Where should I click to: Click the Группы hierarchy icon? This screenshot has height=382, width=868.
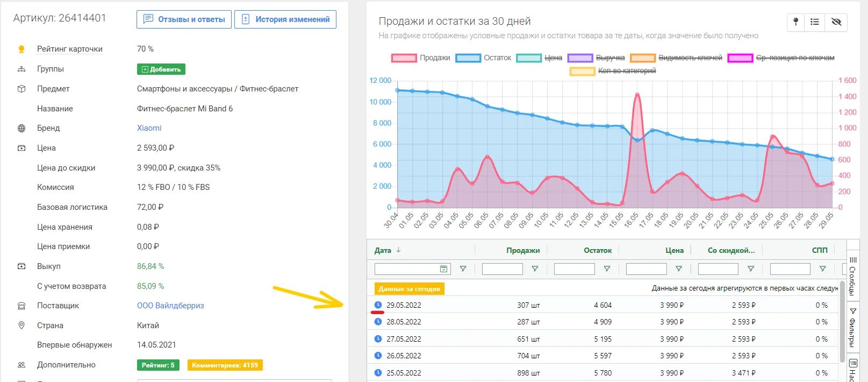pyautogui.click(x=21, y=69)
